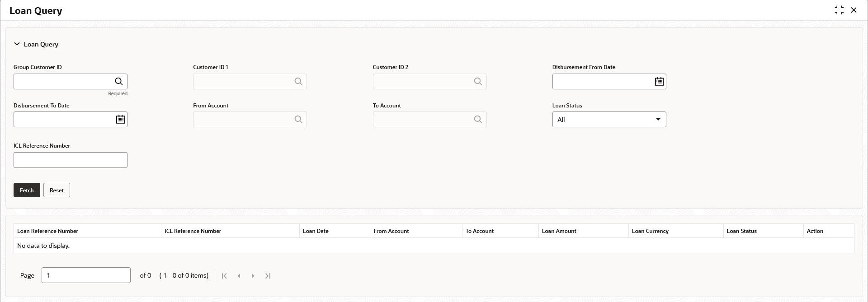
Task: Go to the next results page
Action: pyautogui.click(x=253, y=276)
